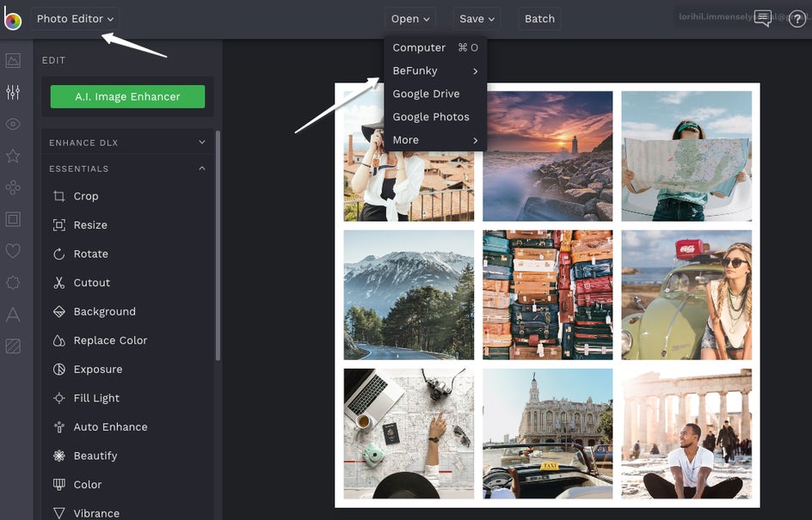Open the Save dropdown menu
Viewport: 812px width, 520px height.
click(x=477, y=19)
